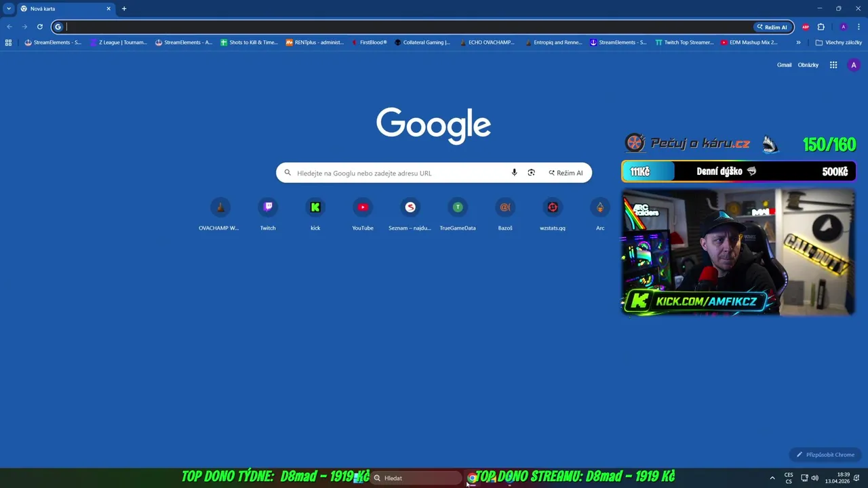This screenshot has height=488, width=868.
Task: Open Twitch Top Streamer bookmark
Action: 684,42
